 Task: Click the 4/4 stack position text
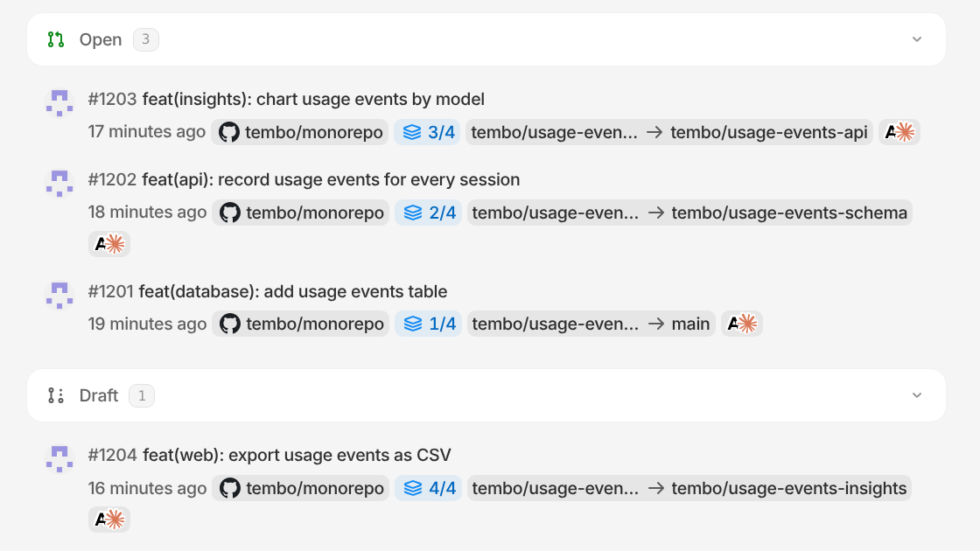coord(443,488)
